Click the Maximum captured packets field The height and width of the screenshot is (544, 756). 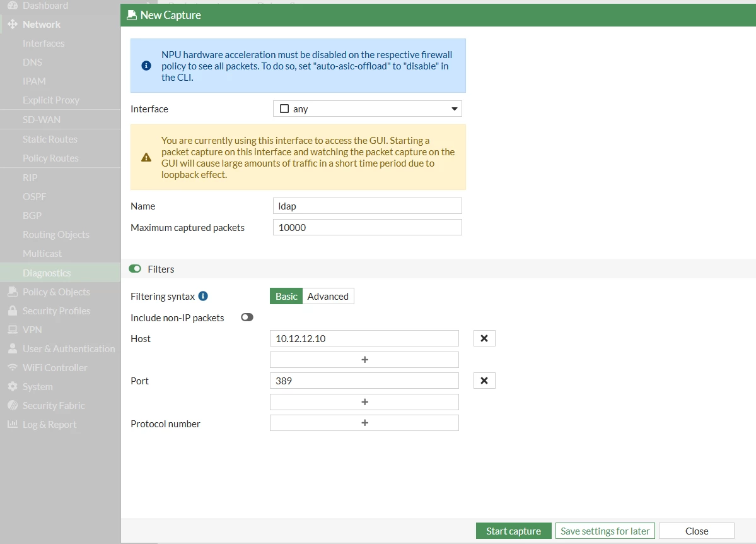[368, 227]
